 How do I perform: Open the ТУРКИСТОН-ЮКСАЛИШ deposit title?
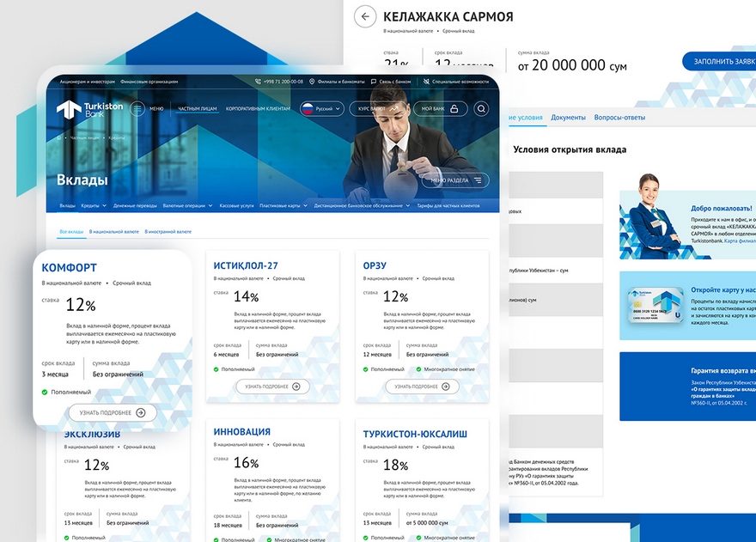(x=415, y=434)
